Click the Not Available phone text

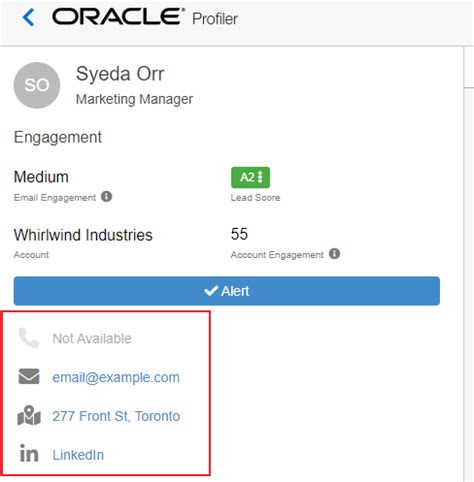pyautogui.click(x=92, y=339)
